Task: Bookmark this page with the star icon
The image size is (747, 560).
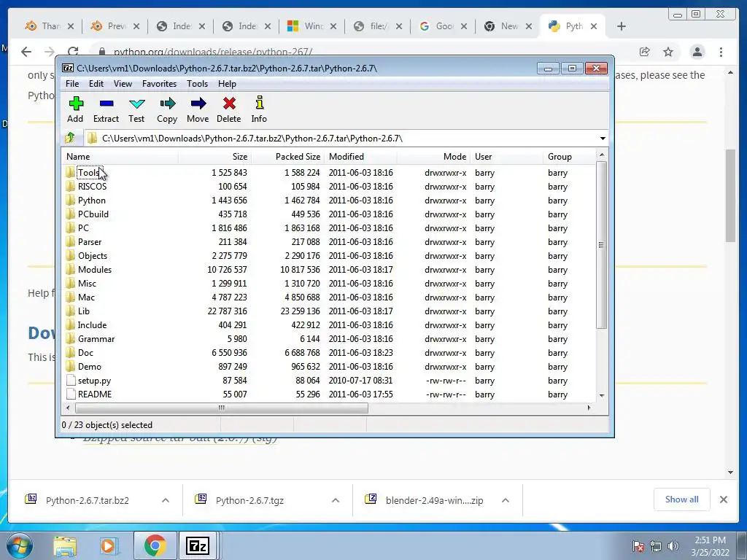Action: pyautogui.click(x=668, y=52)
